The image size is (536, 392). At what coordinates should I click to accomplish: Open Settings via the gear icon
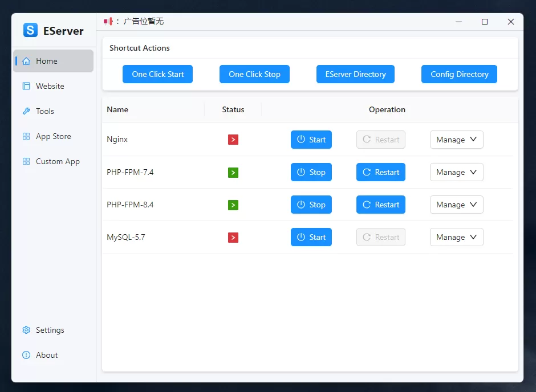pyautogui.click(x=25, y=330)
